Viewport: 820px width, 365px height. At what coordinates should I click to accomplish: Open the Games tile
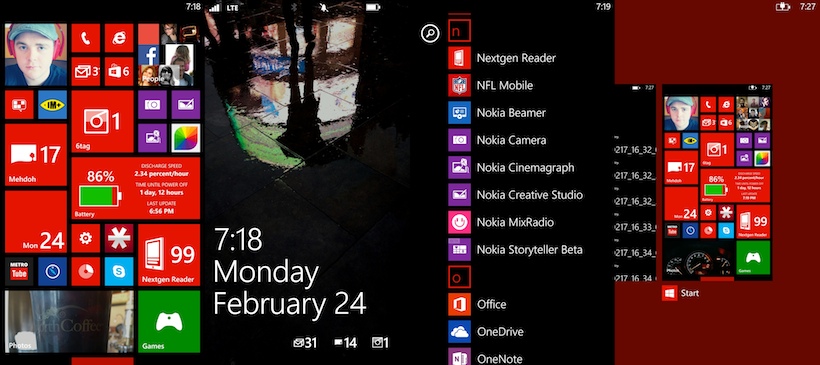click(x=169, y=322)
